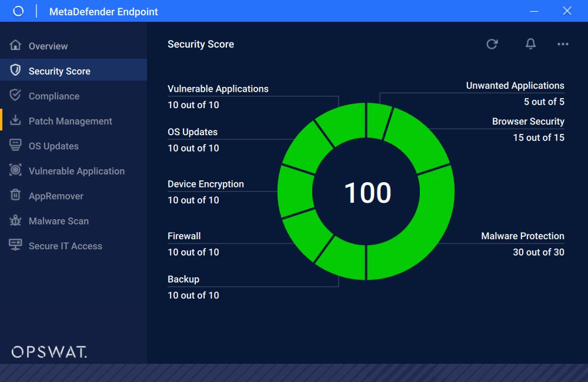588x382 pixels.
Task: Click the OPSWAT logo
Action: point(49,352)
